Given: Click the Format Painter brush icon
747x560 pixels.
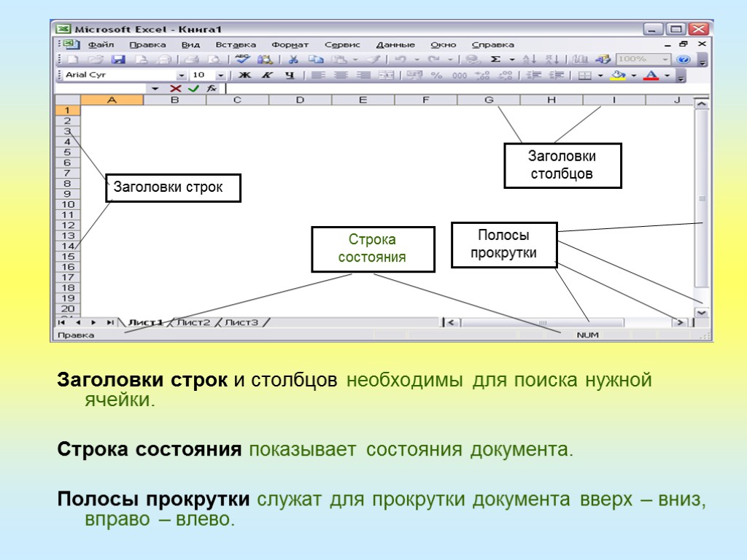Looking at the screenshot, I should [x=374, y=60].
